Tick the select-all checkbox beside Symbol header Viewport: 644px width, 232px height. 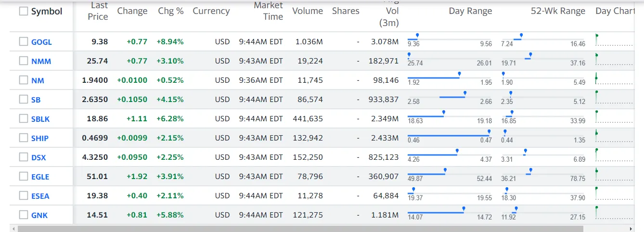24,12
